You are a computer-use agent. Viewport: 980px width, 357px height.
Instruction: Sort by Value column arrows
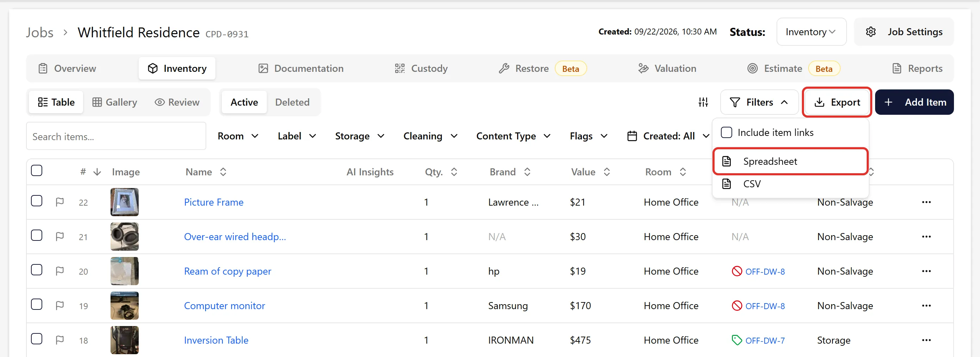[x=607, y=172]
